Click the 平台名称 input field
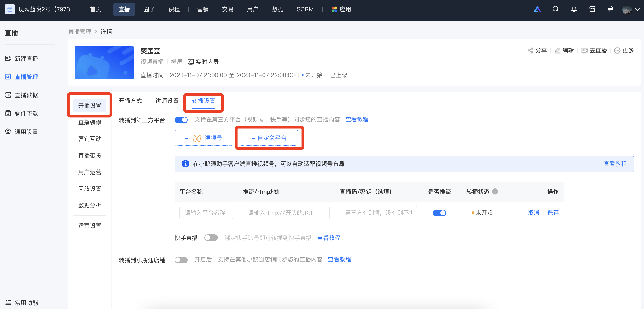The height and width of the screenshot is (309, 644). pos(206,212)
